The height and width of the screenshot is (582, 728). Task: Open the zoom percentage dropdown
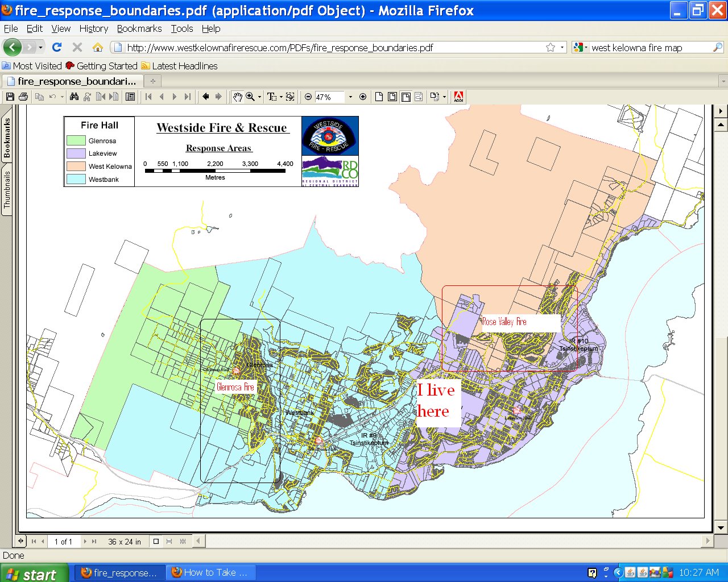click(350, 97)
